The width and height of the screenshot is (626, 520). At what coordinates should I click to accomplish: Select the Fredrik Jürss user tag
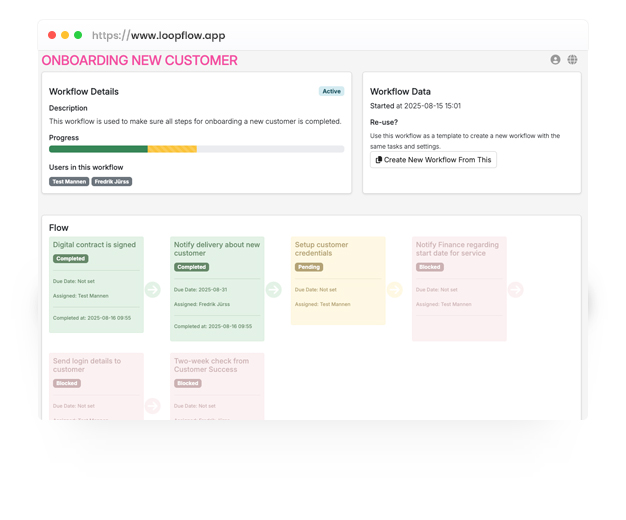(x=112, y=182)
